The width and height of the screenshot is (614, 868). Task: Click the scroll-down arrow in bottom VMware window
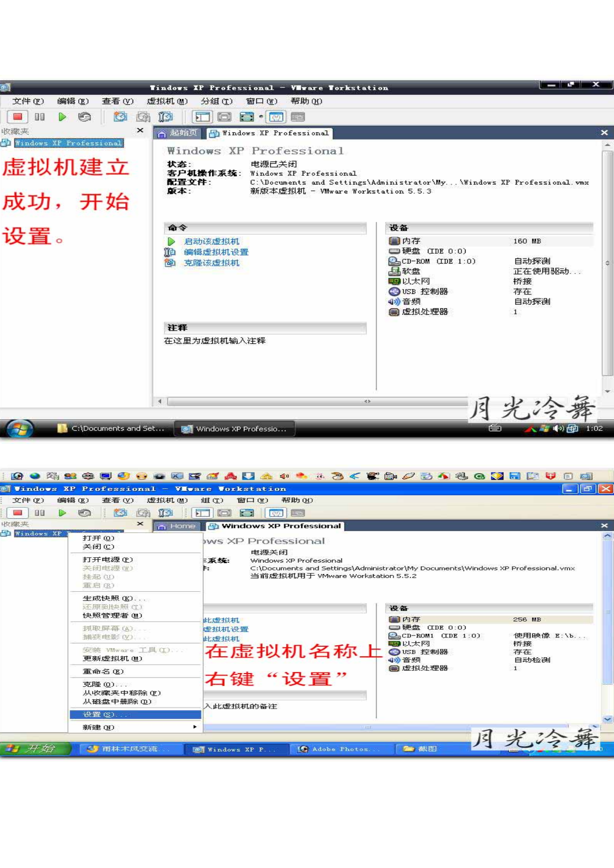pos(608,719)
